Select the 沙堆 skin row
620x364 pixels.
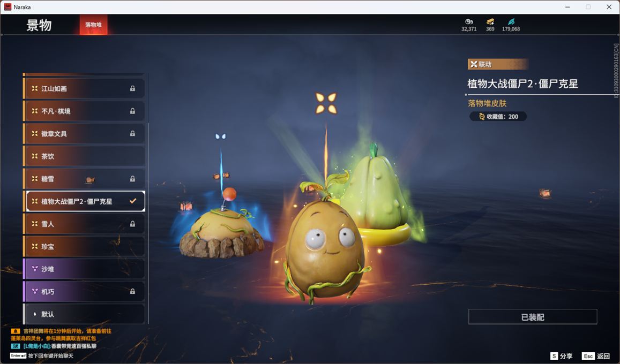click(x=84, y=269)
